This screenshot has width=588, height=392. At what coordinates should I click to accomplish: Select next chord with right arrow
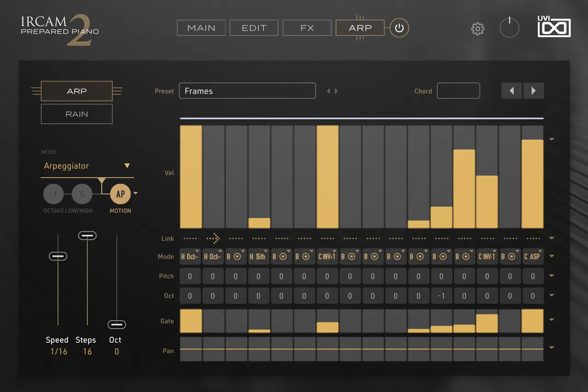point(533,91)
